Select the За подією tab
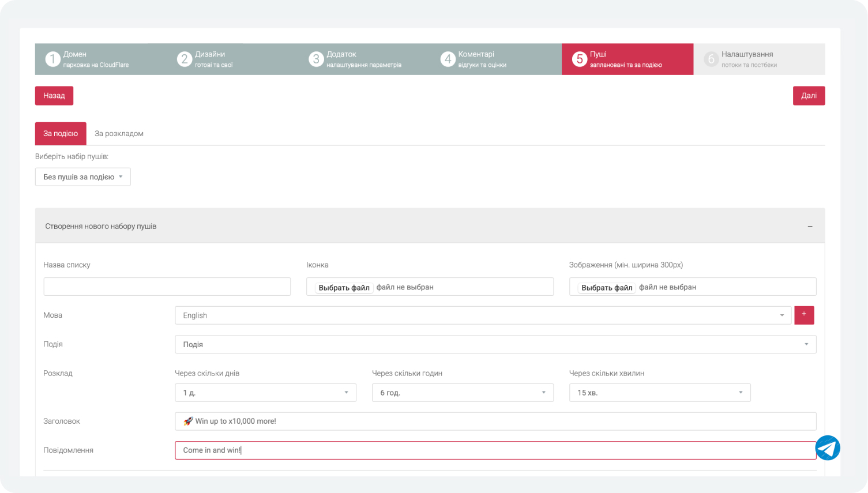The height and width of the screenshot is (493, 868). (61, 134)
